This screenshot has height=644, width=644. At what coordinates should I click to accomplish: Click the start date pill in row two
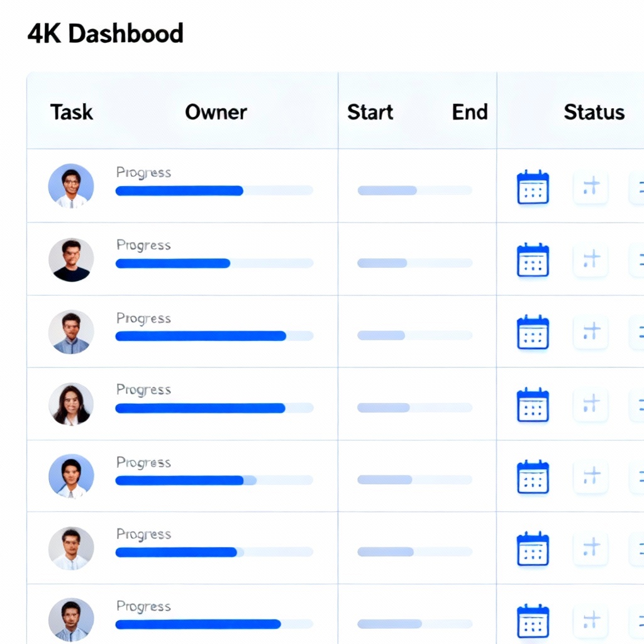[x=384, y=263]
